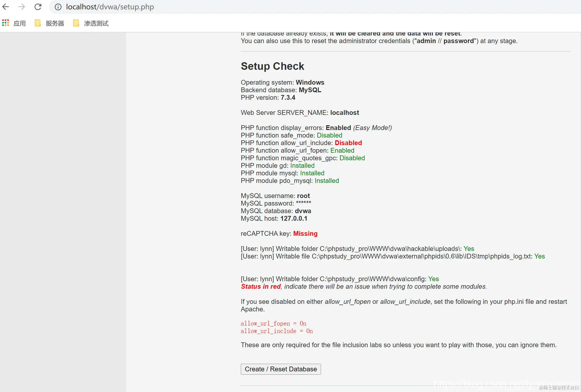Reload the DVWA setup page
This screenshot has height=392, width=581.
(x=38, y=7)
